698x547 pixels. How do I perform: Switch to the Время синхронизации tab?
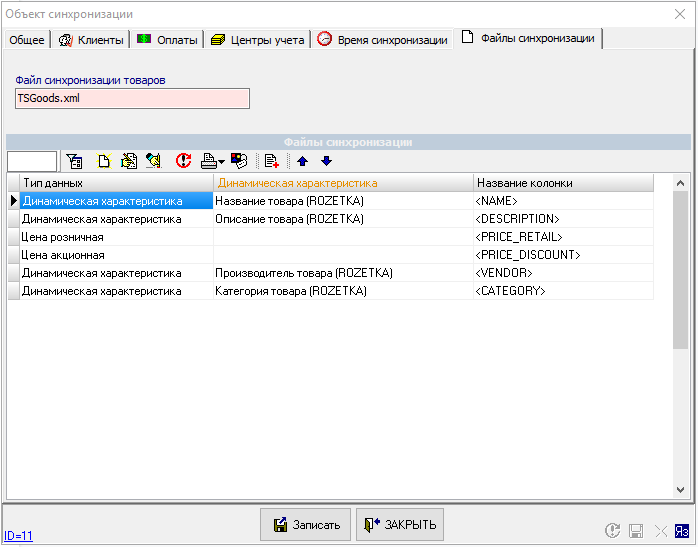[382, 40]
